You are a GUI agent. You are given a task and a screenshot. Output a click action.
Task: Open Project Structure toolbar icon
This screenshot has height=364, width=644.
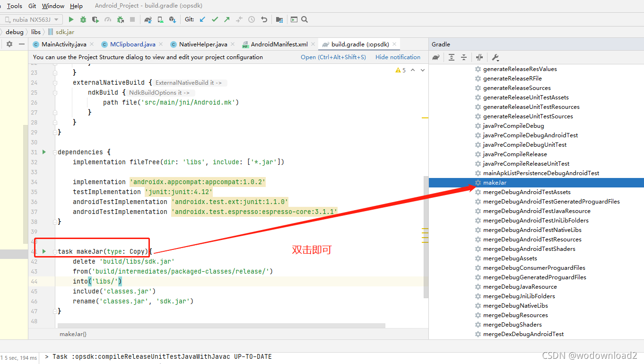coord(279,19)
